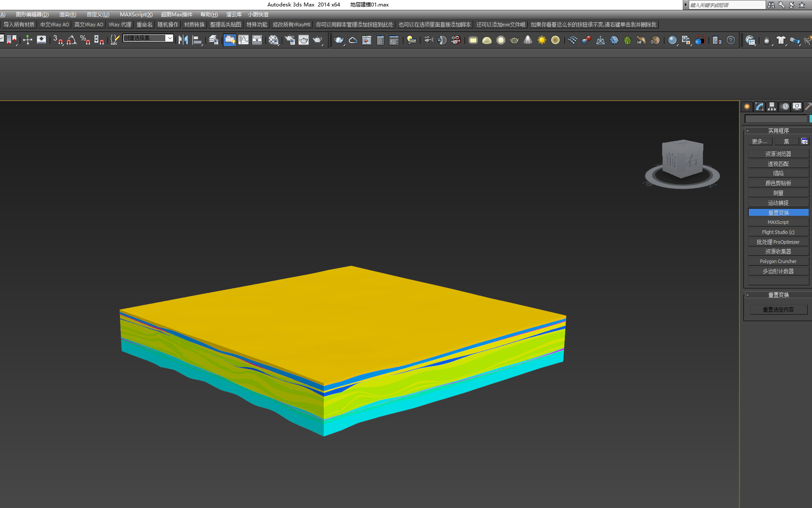Click the white T-shirt cloth icon

pyautogui.click(x=781, y=40)
